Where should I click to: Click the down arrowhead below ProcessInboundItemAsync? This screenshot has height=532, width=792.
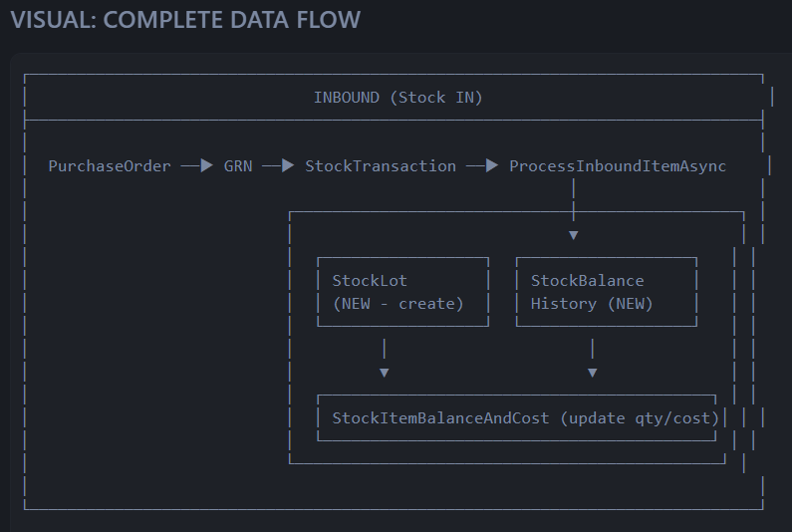[x=573, y=236]
